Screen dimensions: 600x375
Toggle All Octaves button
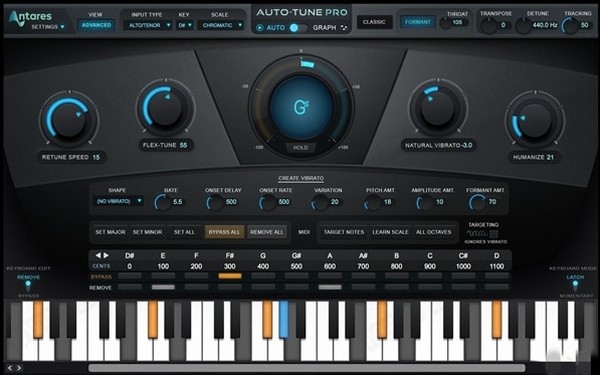coord(434,232)
